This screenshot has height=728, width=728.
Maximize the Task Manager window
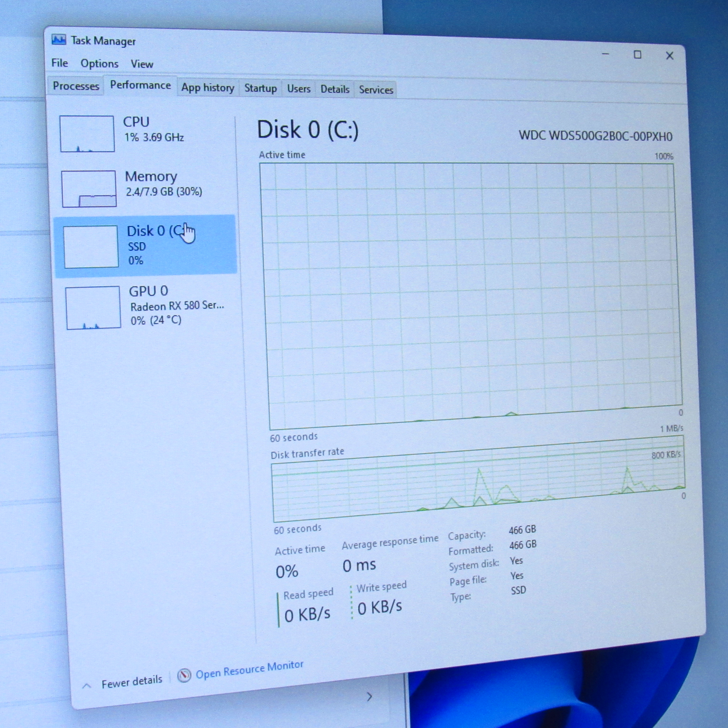pyautogui.click(x=637, y=55)
